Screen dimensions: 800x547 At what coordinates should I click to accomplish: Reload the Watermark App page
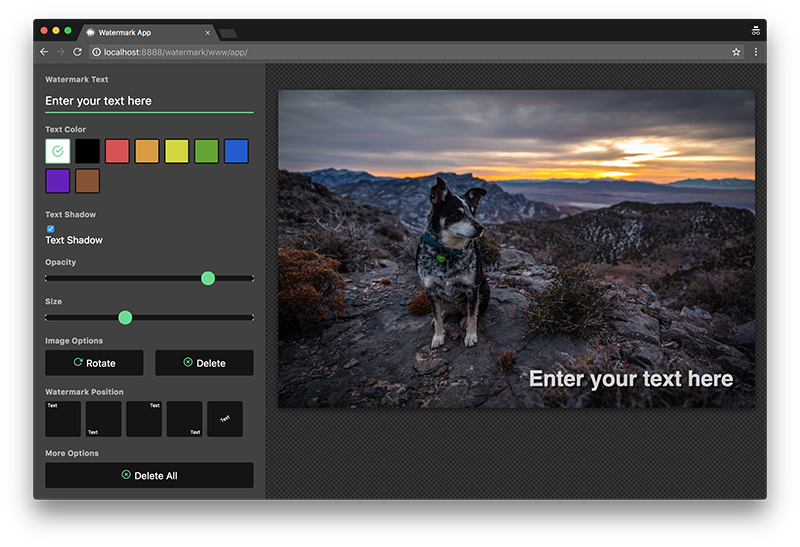pyautogui.click(x=78, y=52)
